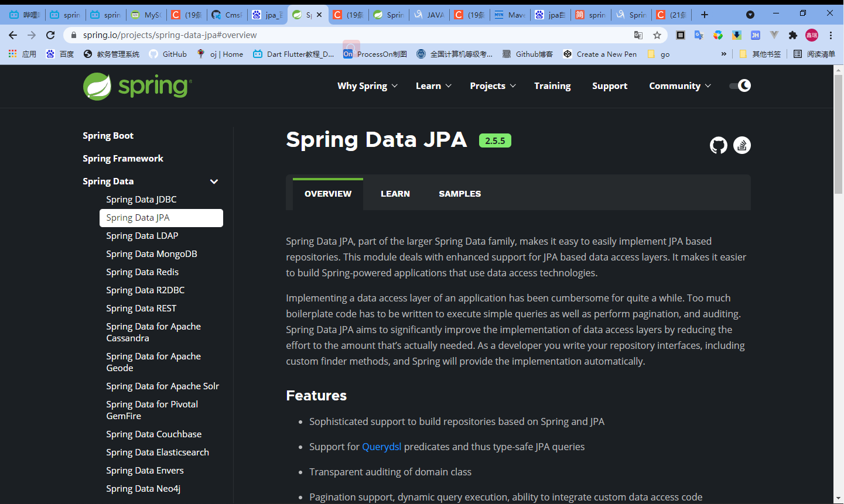Open the 'go' bookmarks folder
The width and height of the screenshot is (844, 504).
[x=658, y=54]
